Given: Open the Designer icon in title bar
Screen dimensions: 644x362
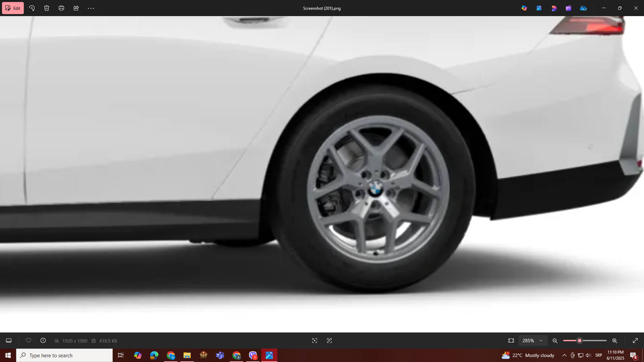Looking at the screenshot, I should (x=539, y=8).
